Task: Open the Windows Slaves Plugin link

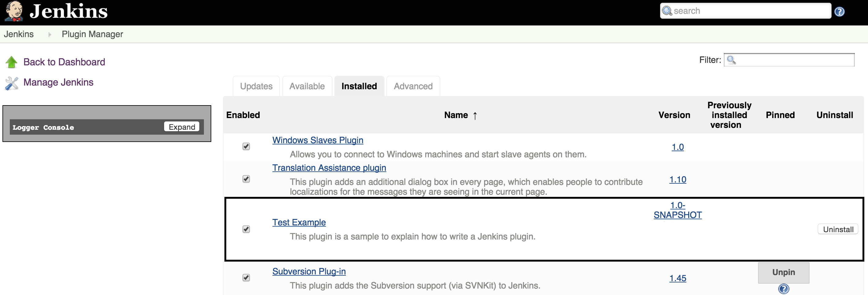Action: (x=318, y=140)
